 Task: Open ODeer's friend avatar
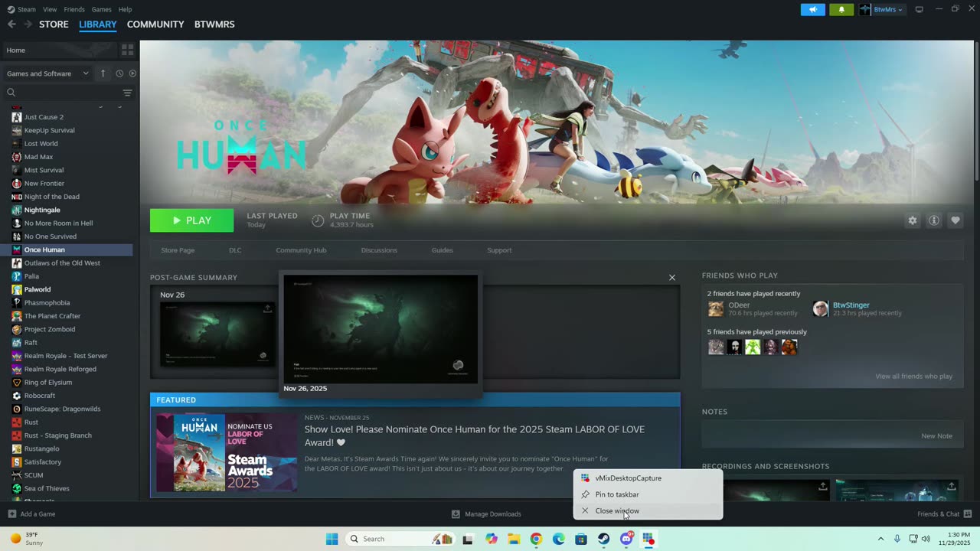coord(716,308)
